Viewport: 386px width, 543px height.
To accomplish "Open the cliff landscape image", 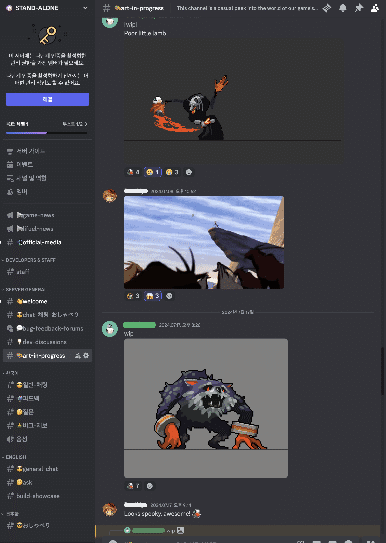I will coord(204,242).
